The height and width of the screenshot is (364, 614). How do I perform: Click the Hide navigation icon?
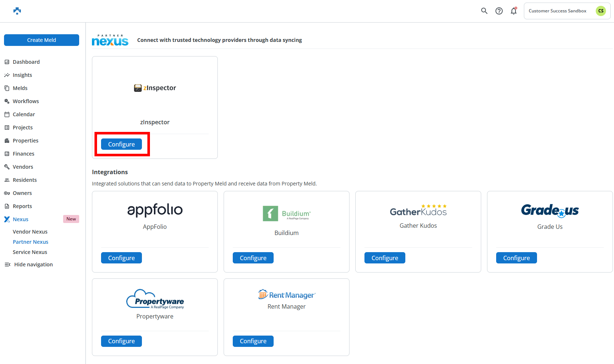(x=7, y=265)
